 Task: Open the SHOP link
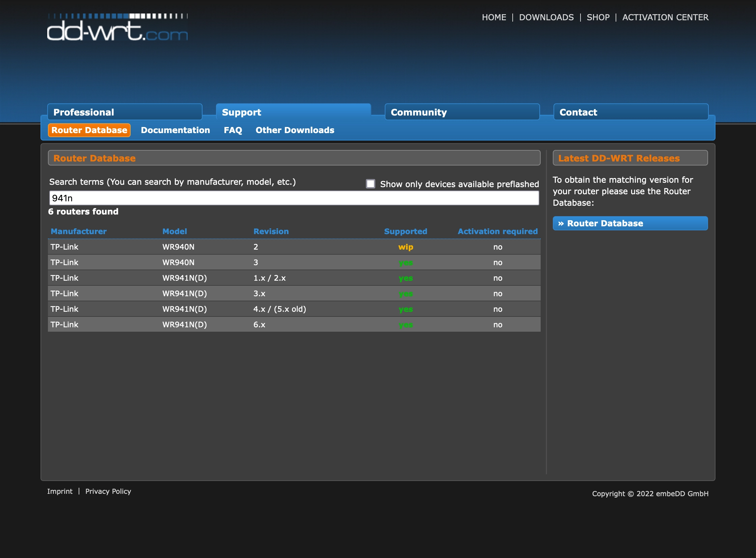click(x=598, y=17)
